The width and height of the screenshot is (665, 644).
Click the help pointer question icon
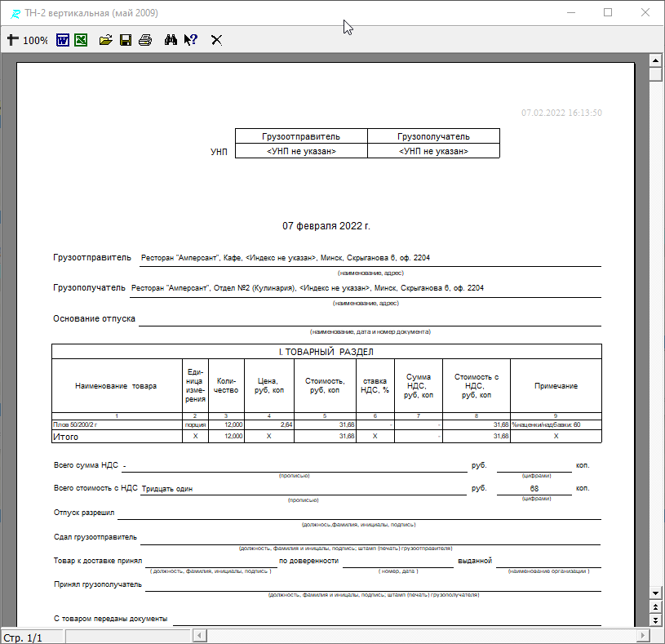pos(191,40)
